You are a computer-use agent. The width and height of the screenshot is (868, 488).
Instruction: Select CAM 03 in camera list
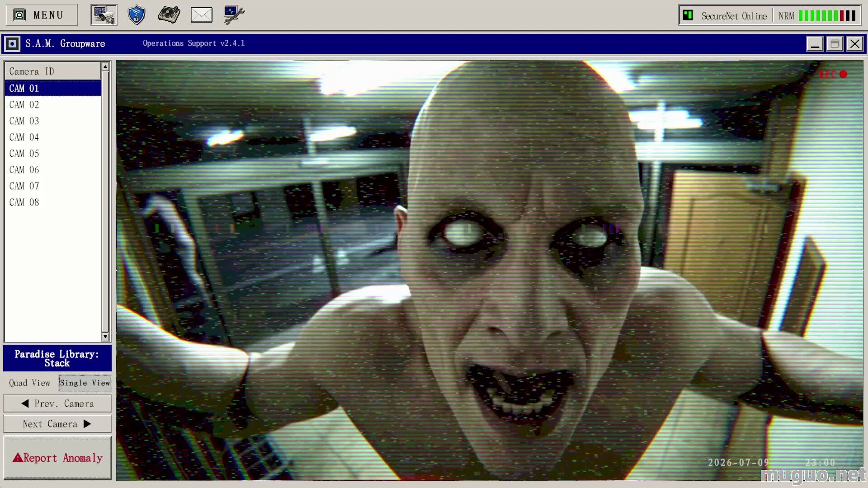(52, 121)
